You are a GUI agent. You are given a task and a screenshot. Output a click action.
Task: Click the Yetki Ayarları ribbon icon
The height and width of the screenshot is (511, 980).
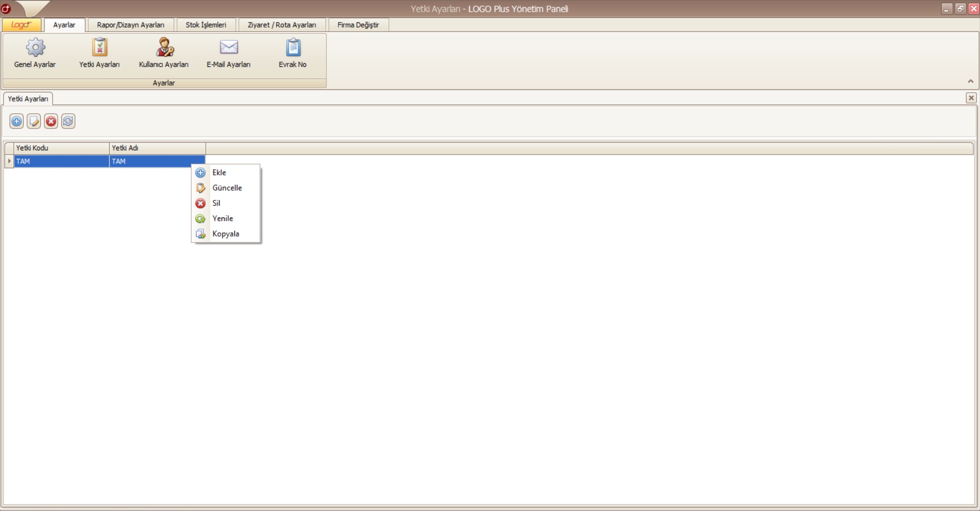tap(100, 47)
